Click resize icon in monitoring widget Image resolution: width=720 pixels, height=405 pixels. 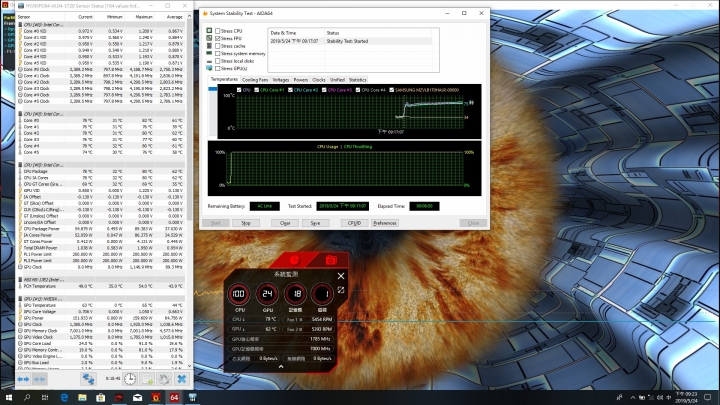pos(341,290)
